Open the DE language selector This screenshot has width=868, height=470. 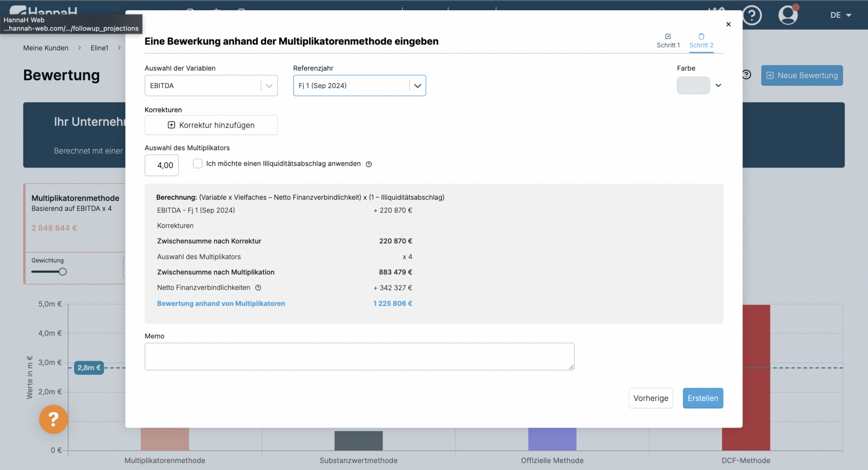pos(840,15)
